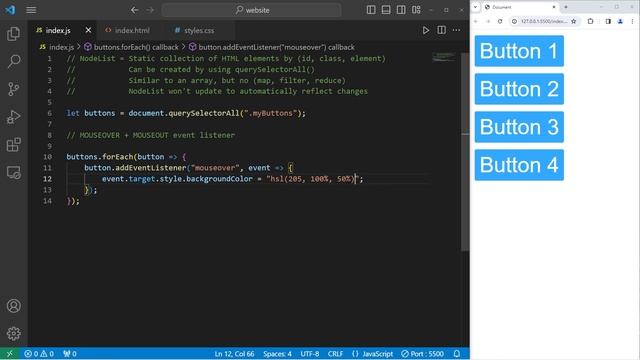Image resolution: width=640 pixels, height=360 pixels.
Task: Open buttons.forEach() callback breadcrumb
Action: tap(131, 47)
